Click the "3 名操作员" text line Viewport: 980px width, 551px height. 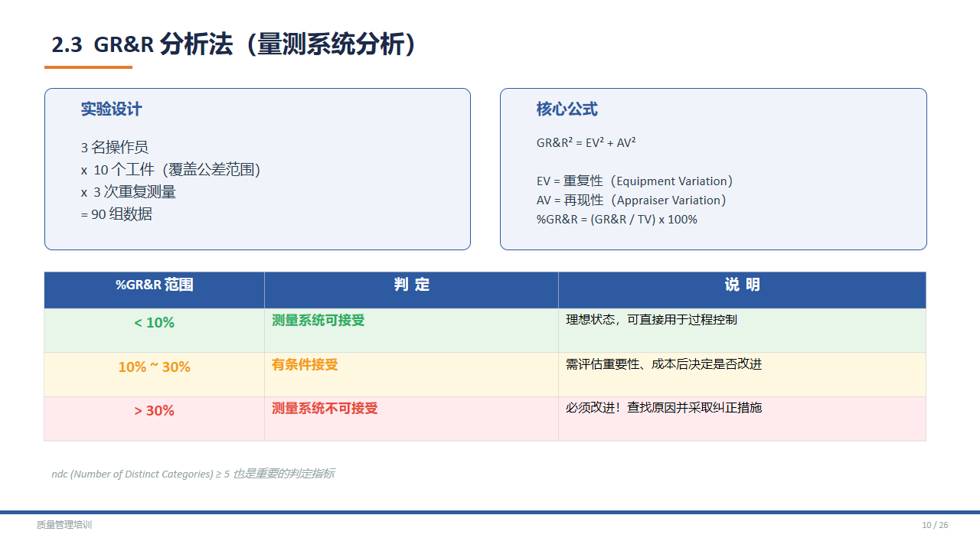(x=115, y=148)
